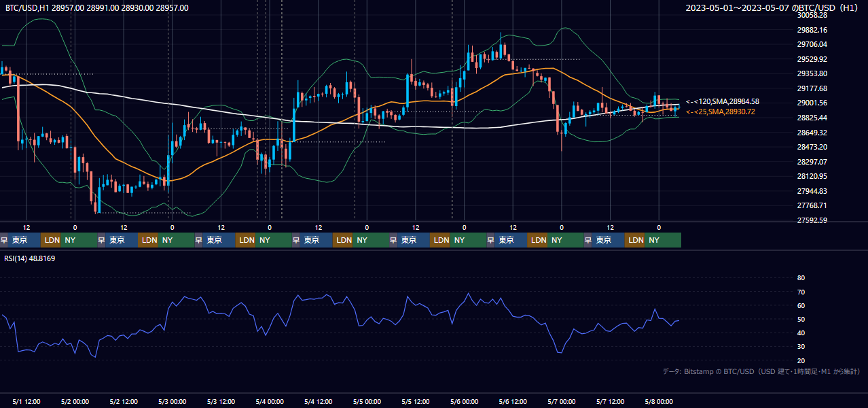Click the 5/1 12:00 date label
This screenshot has width=868, height=408.
[26, 402]
